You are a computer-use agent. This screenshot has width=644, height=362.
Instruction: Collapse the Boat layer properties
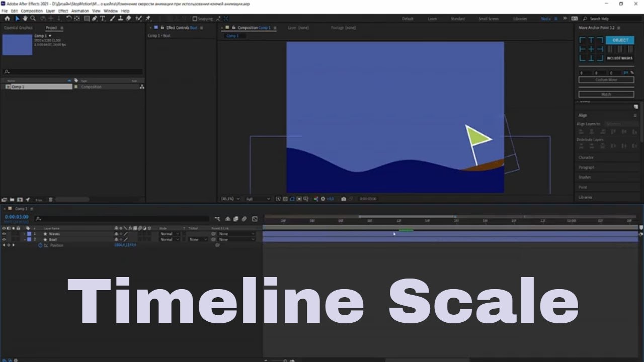24,239
